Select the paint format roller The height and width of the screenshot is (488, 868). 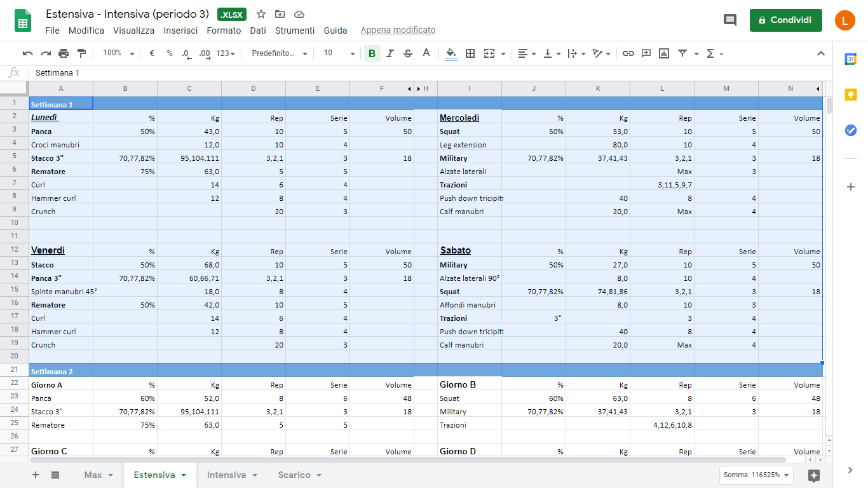point(81,53)
